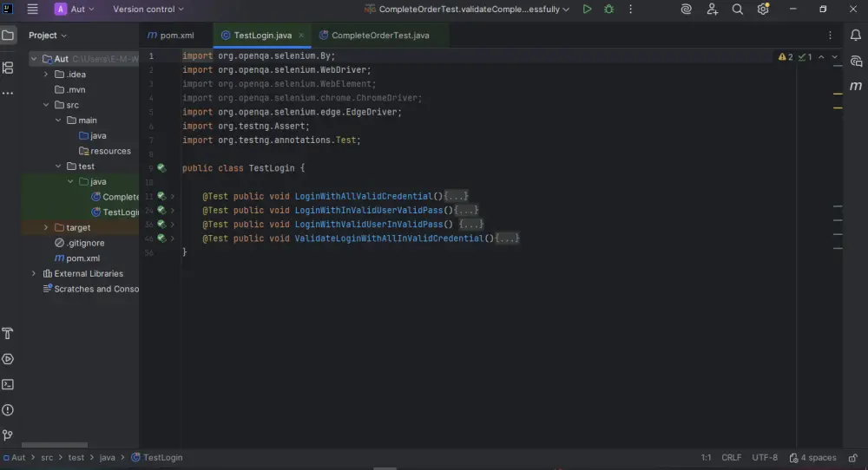Open the Version control dropdown
The height and width of the screenshot is (470, 868).
point(148,10)
